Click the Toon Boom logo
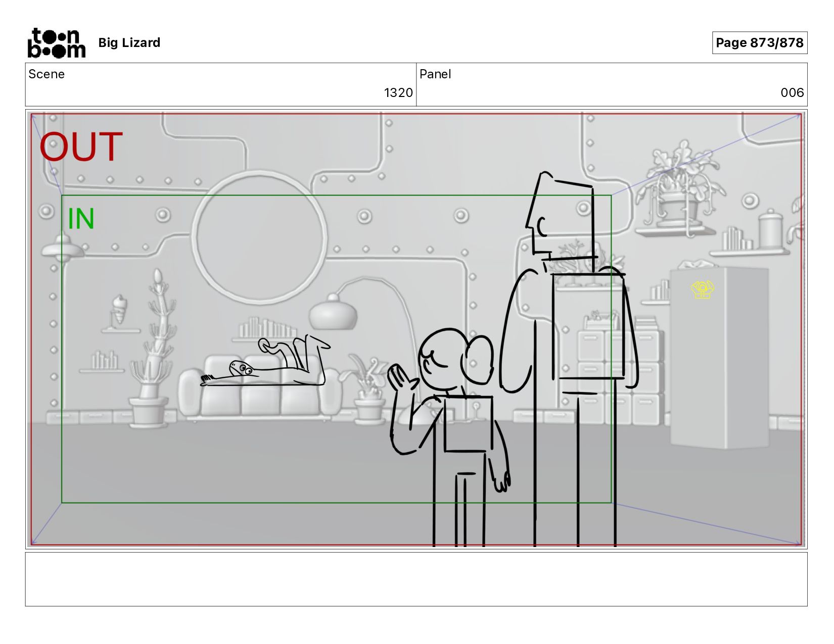The height and width of the screenshot is (644, 834). pos(56,43)
